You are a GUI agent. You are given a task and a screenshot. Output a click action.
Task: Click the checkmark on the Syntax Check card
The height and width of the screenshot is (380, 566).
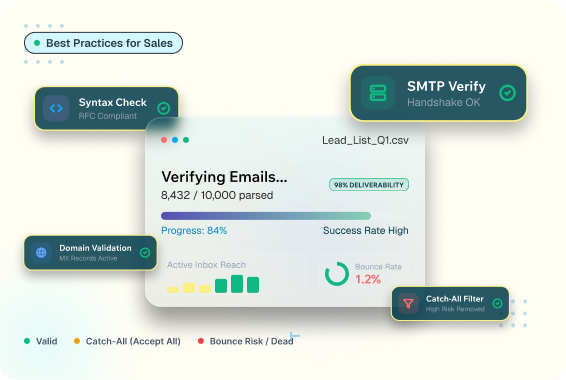(164, 108)
